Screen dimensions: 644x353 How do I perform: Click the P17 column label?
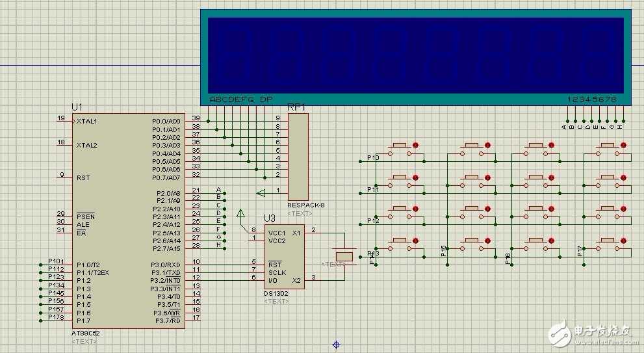coord(580,251)
